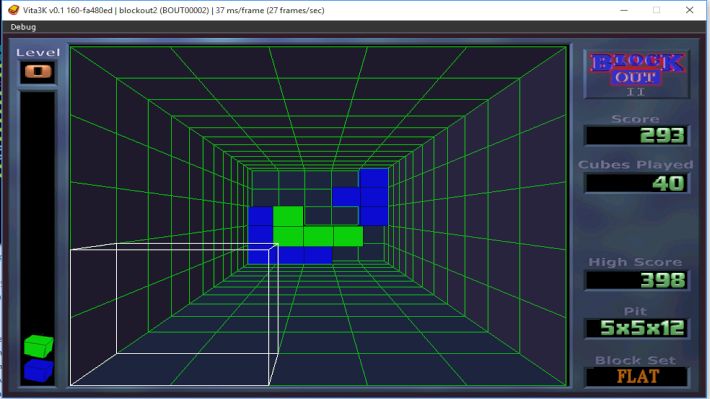Click the green L-shaped block in pit
The width and height of the screenshot is (710, 399).
[317, 227]
